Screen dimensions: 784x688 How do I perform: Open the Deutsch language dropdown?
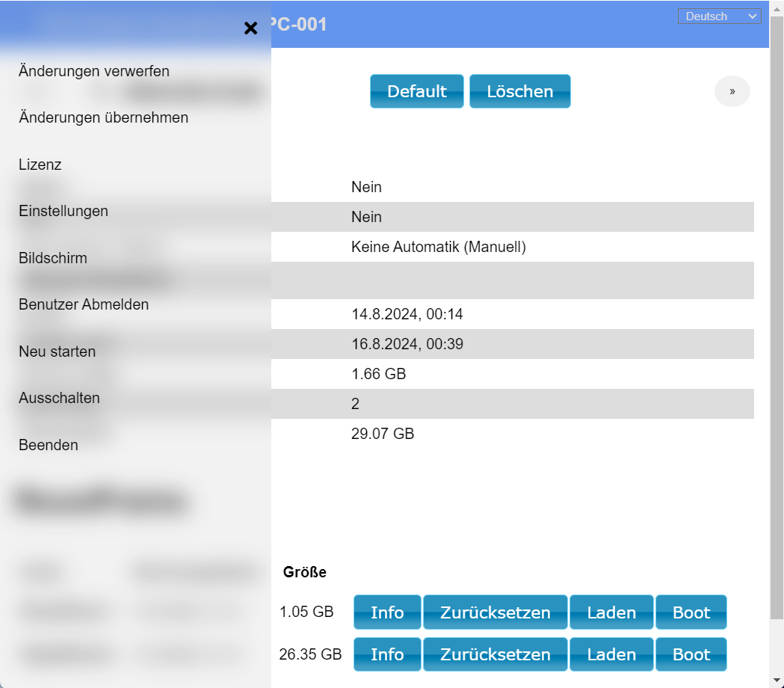click(x=719, y=16)
